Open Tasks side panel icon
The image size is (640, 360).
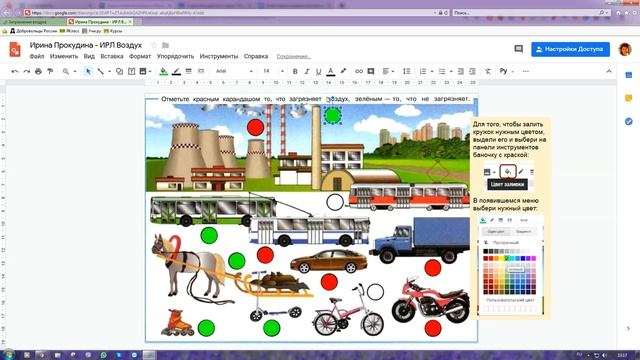point(629,121)
